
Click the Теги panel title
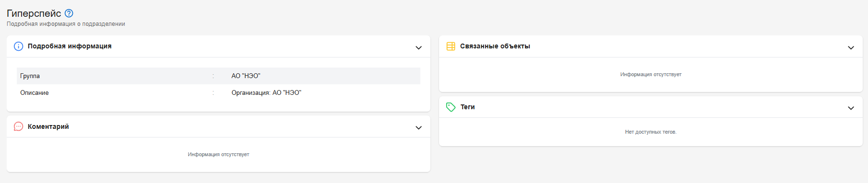(468, 107)
